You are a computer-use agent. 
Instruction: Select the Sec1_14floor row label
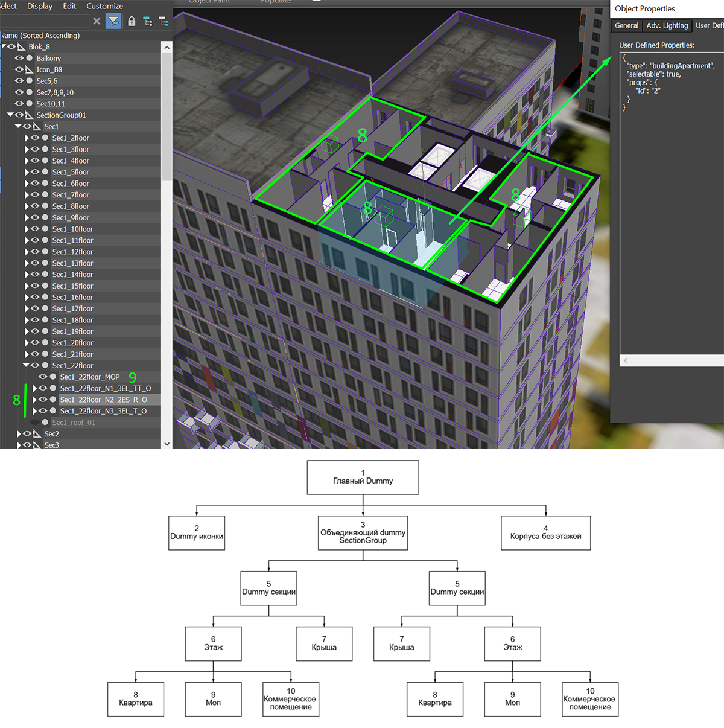[72, 275]
